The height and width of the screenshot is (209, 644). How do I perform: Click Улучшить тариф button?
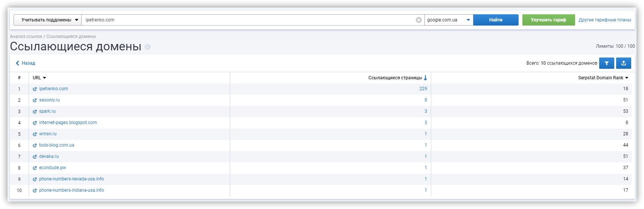[x=548, y=20]
